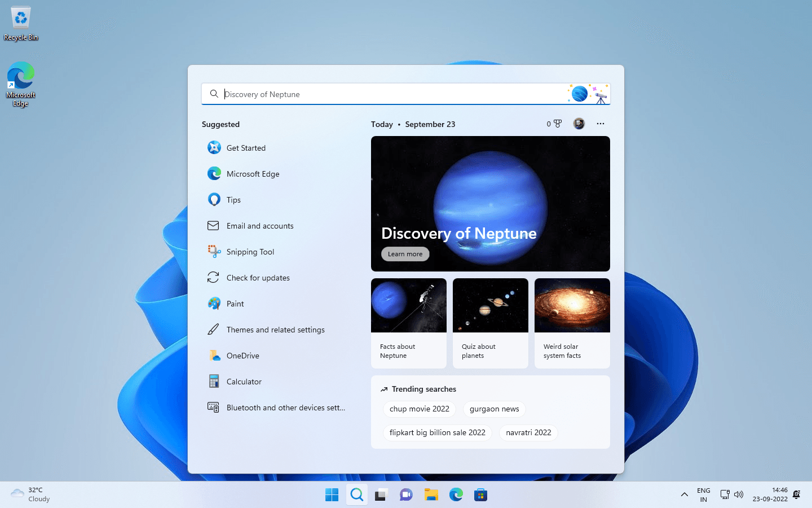This screenshot has height=508, width=812.
Task: Open the Facts about Neptune card
Action: click(409, 323)
